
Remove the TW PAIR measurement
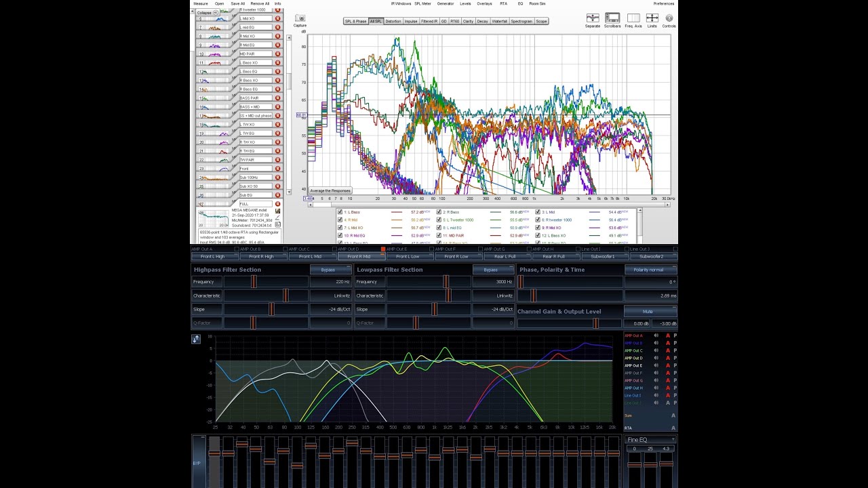277,159
